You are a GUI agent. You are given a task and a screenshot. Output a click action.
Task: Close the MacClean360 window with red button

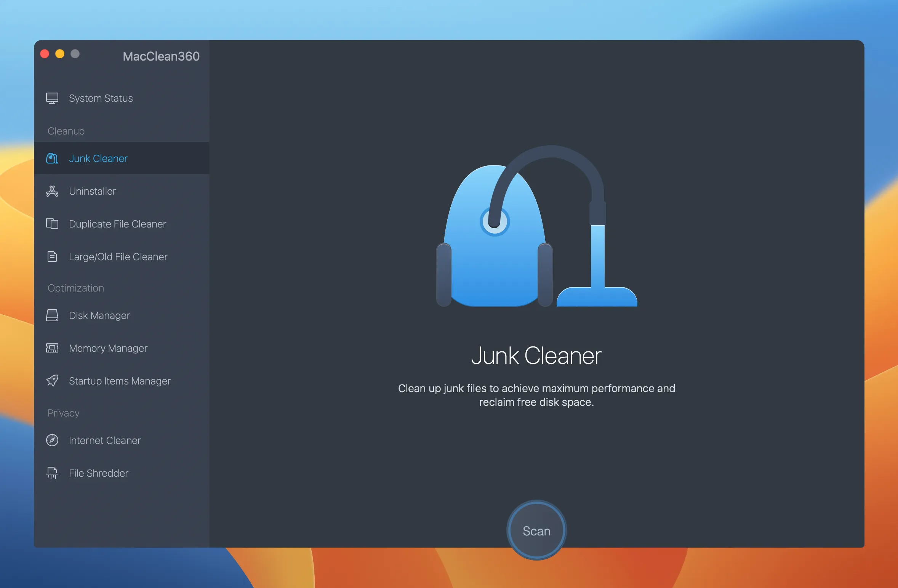tap(45, 54)
